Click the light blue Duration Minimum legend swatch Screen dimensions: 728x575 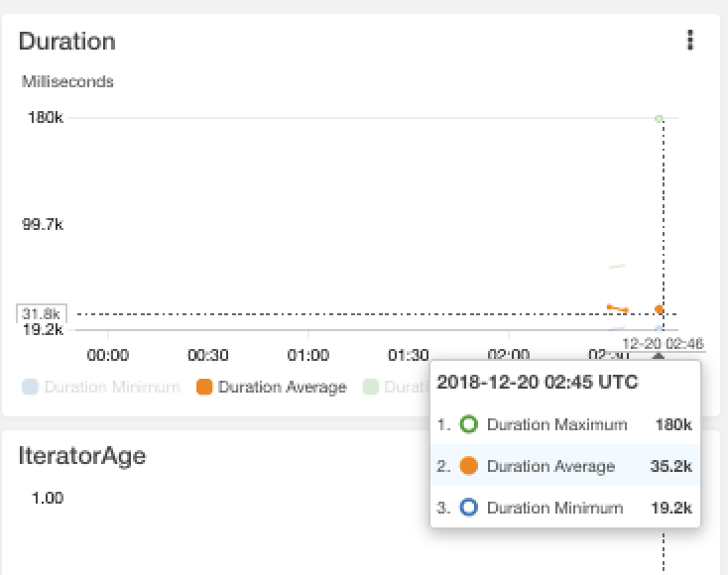30,388
